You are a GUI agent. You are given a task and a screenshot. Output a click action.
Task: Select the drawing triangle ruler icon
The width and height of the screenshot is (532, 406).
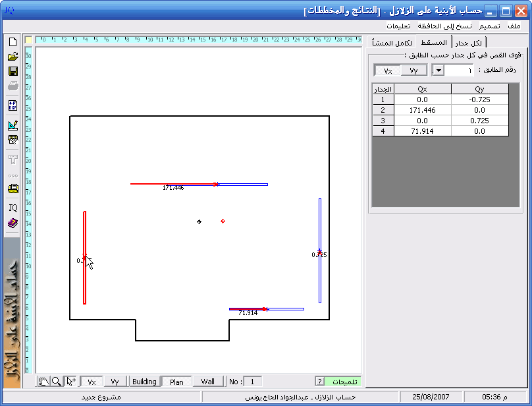[13, 125]
